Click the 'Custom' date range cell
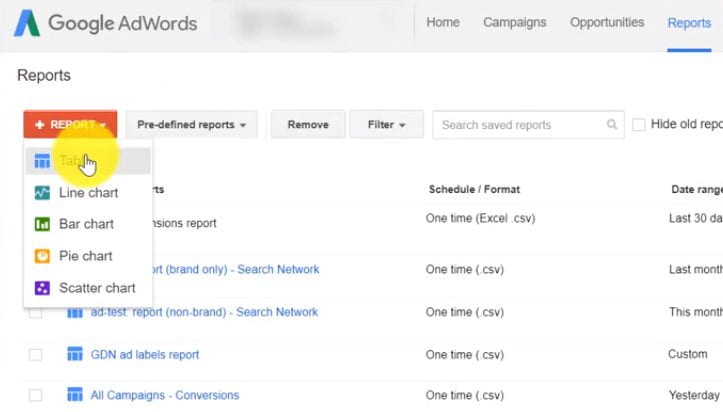Viewport: 723px width, 412px height. [x=687, y=354]
